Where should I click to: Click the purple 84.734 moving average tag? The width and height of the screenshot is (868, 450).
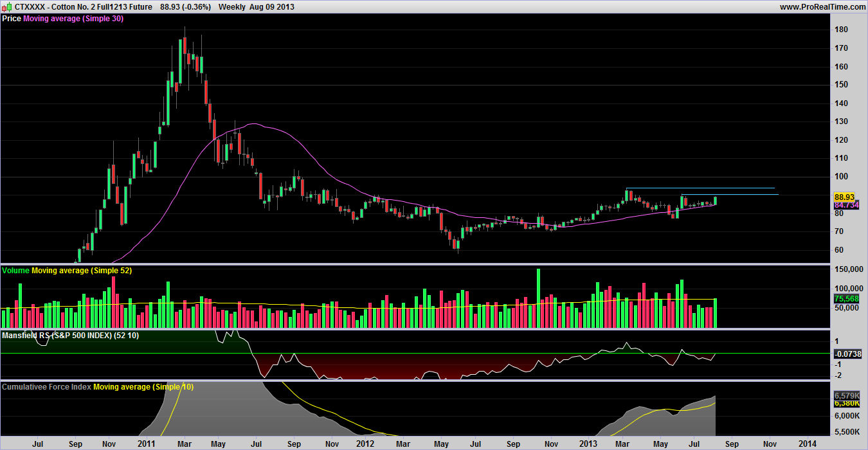pos(846,204)
